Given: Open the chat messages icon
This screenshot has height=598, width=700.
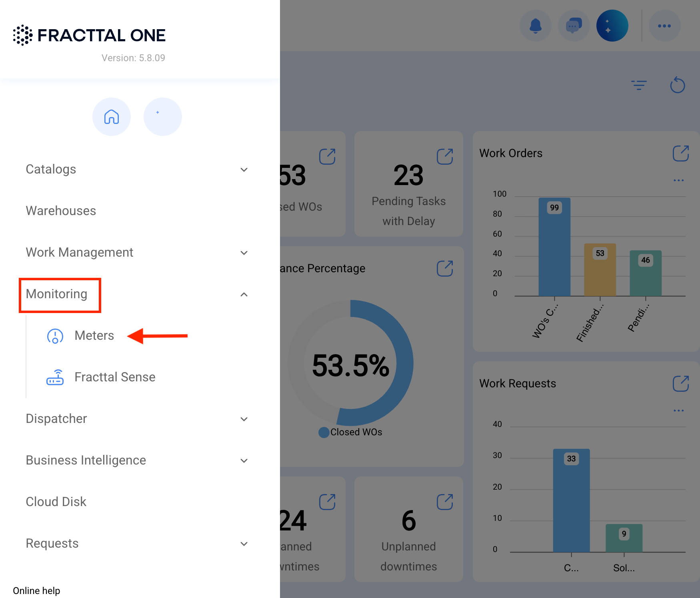Looking at the screenshot, I should pos(574,26).
